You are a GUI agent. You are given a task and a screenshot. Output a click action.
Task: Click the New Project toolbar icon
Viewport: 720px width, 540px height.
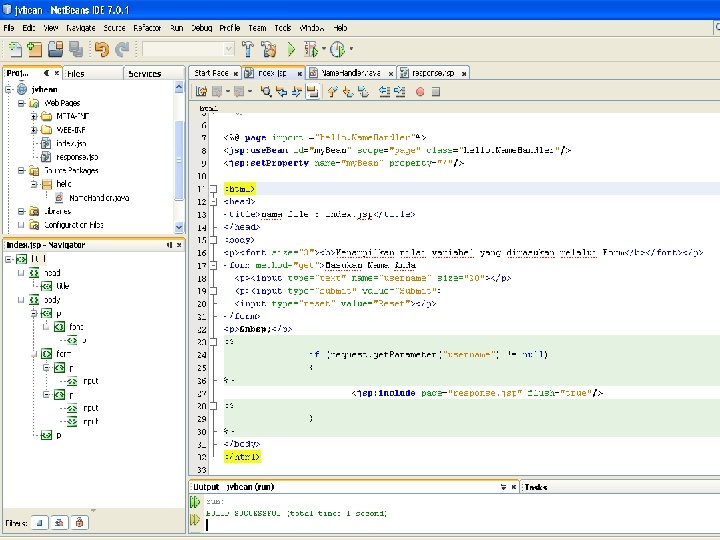[33, 49]
